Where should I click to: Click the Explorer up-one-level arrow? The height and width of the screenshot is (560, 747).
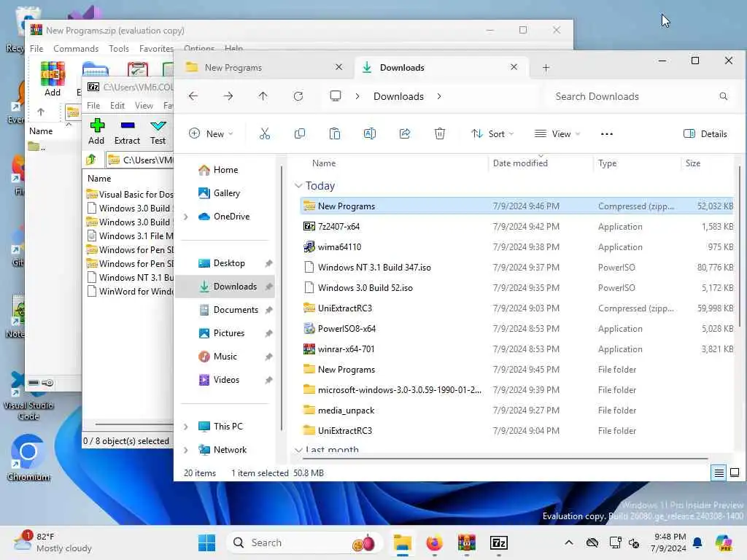pyautogui.click(x=263, y=96)
